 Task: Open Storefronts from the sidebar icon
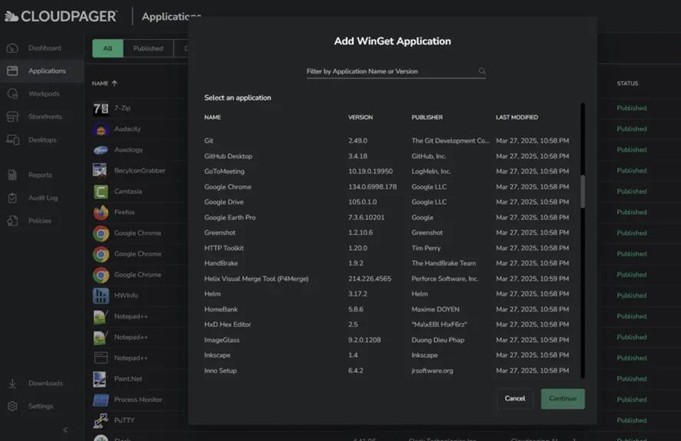(12, 116)
